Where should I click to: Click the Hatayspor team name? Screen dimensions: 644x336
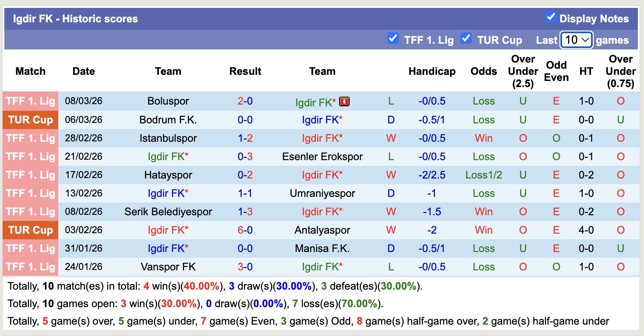click(x=168, y=175)
